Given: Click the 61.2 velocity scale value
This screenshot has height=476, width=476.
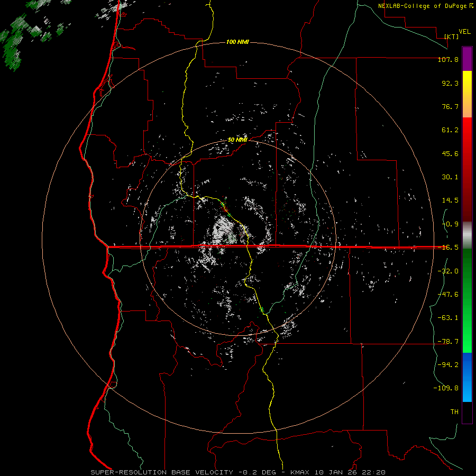Looking at the screenshot, I should pos(450,130).
